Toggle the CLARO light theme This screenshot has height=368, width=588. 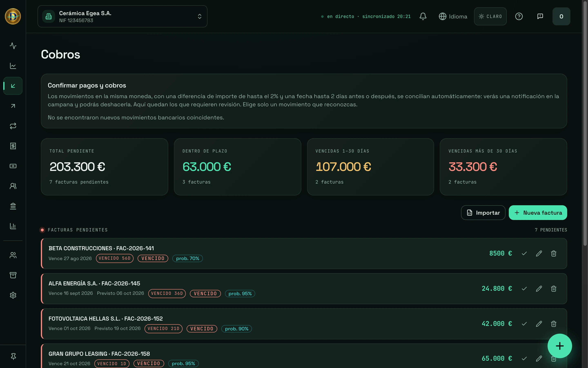[x=490, y=16]
